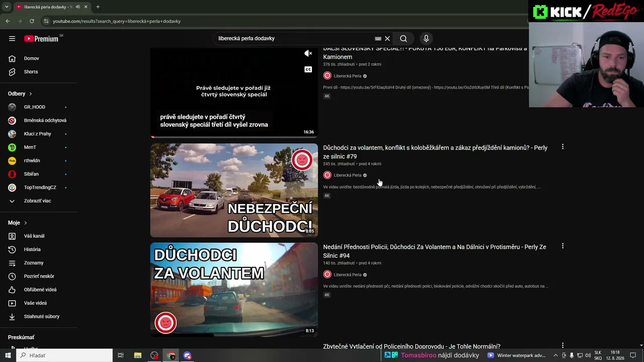The image size is (644, 362).
Task: Open the purple chat app on taskbar
Action: 188,355
